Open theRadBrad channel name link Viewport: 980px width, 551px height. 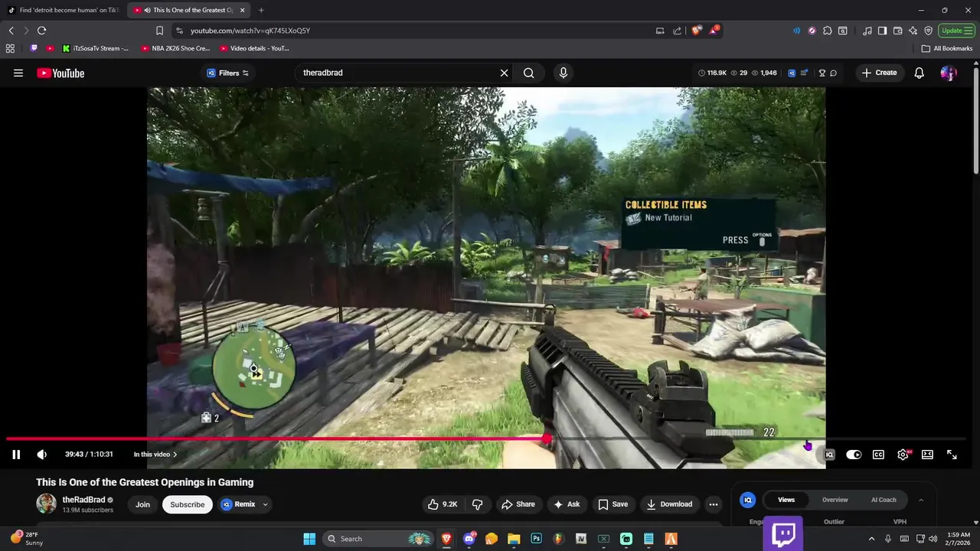click(83, 500)
